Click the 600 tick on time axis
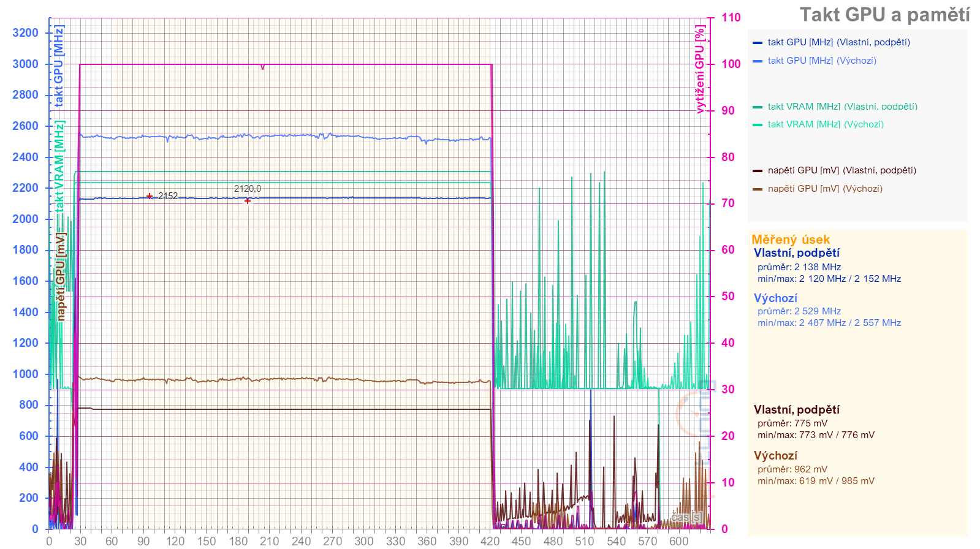 pyautogui.click(x=679, y=541)
